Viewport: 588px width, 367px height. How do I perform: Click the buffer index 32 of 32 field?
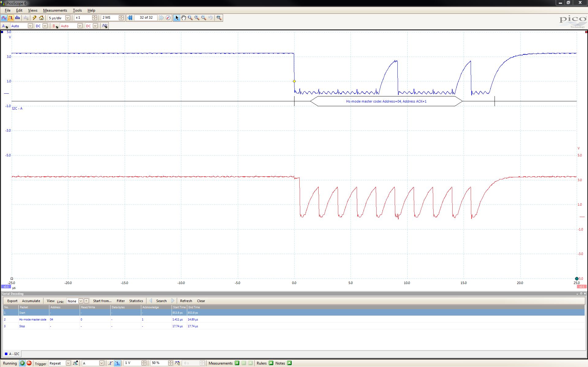[x=146, y=18]
